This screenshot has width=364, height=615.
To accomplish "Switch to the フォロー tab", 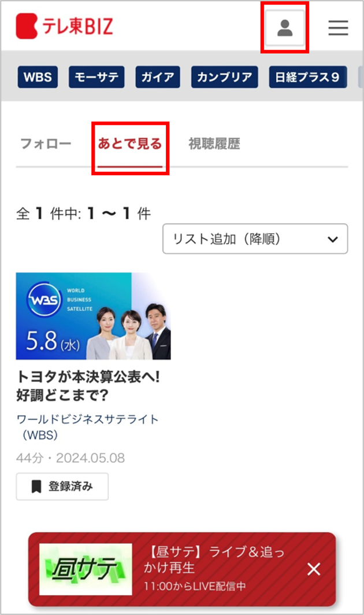I will point(46,144).
